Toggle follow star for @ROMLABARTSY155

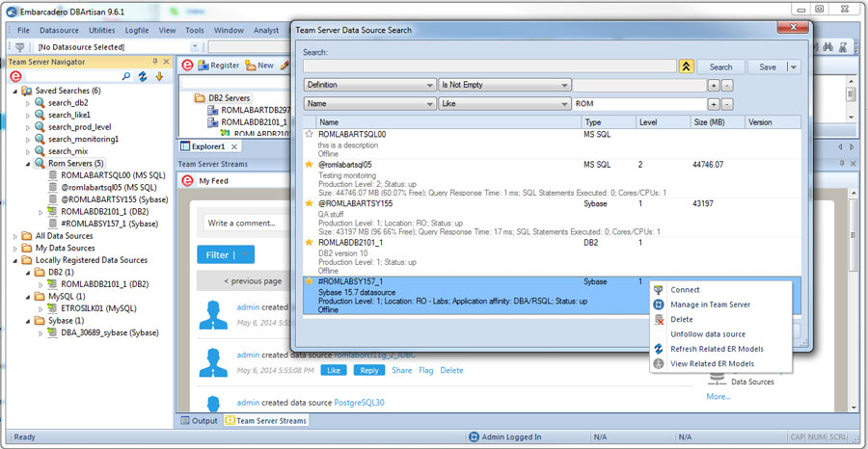click(310, 203)
